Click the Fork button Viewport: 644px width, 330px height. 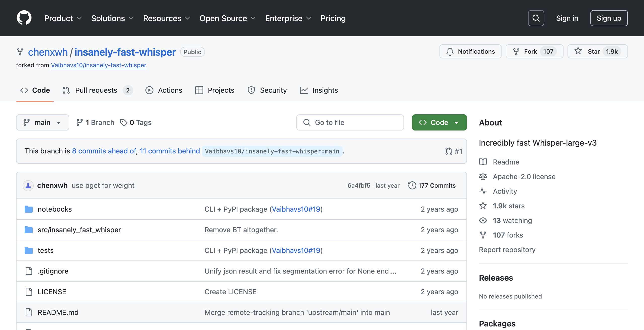(x=534, y=52)
